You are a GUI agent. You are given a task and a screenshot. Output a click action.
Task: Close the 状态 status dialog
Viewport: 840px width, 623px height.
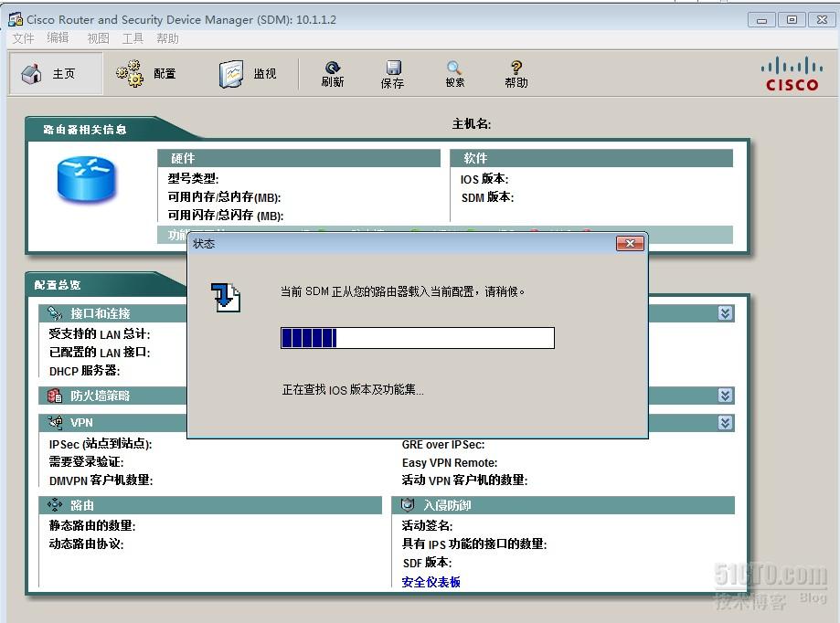pos(630,244)
